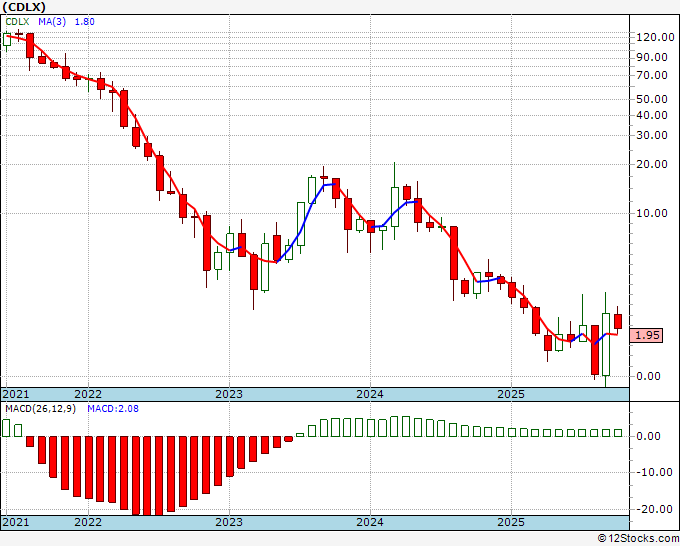
Task: Click the -10.00 MACD axis label
Action: click(655, 472)
